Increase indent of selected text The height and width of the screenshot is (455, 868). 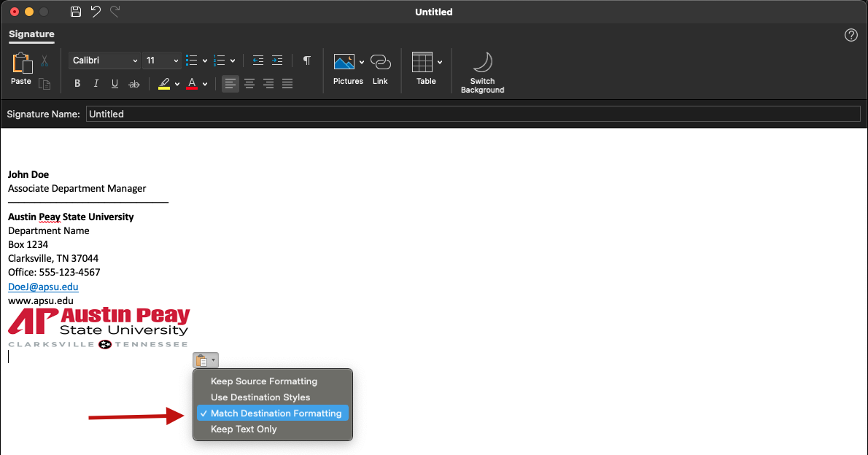pyautogui.click(x=276, y=61)
